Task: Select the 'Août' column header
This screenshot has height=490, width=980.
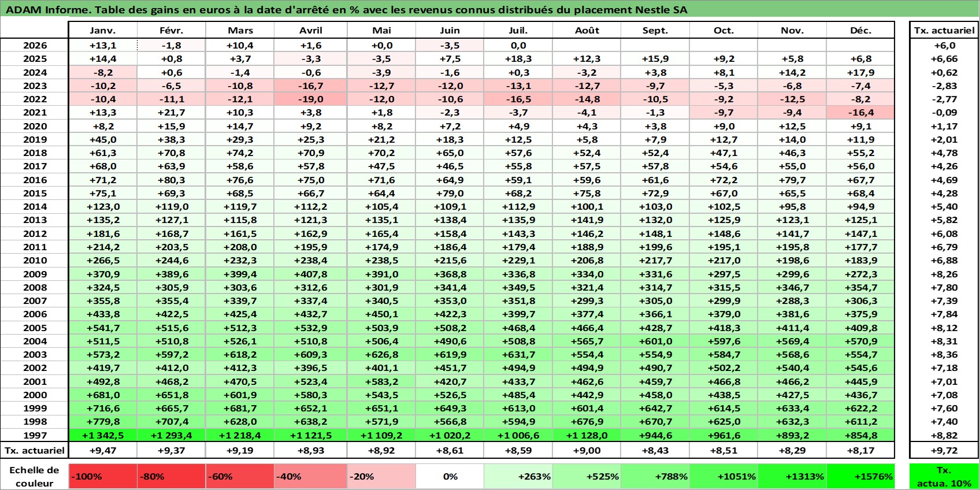Action: pos(587,31)
